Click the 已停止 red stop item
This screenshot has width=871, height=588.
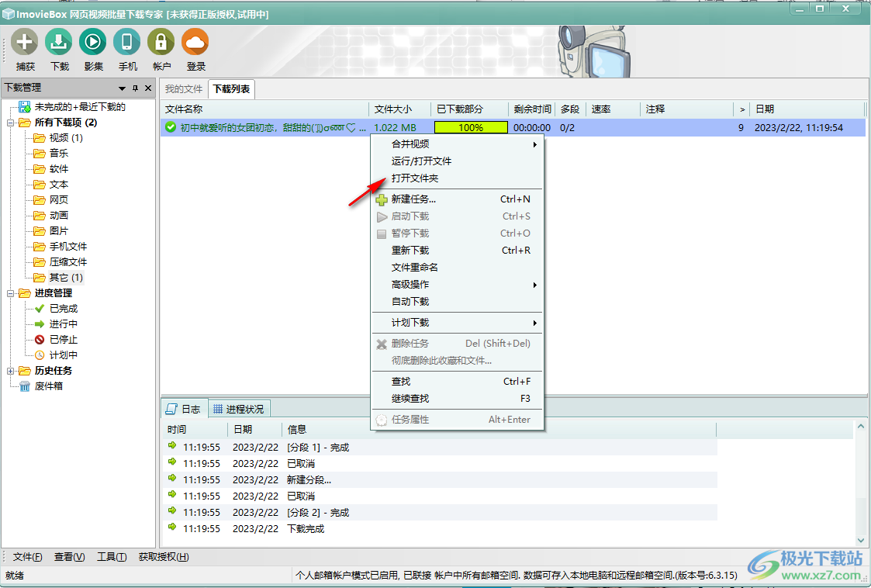pyautogui.click(x=64, y=340)
